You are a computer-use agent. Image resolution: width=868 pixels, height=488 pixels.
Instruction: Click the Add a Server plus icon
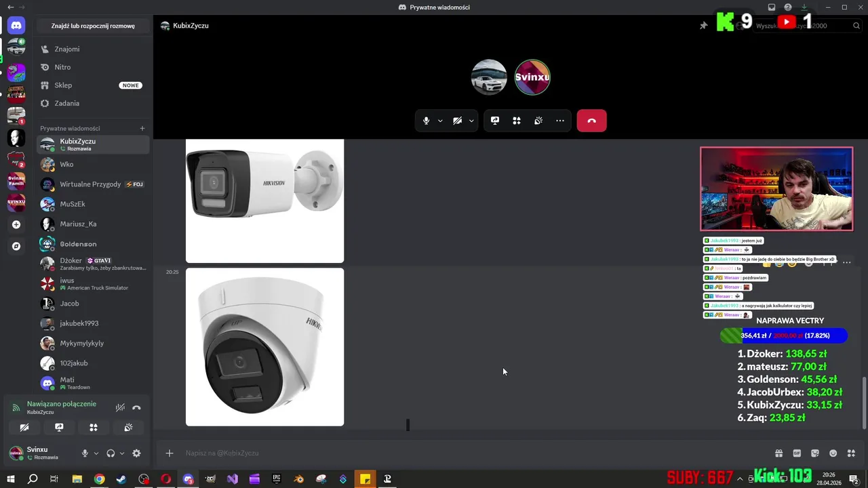pos(16,224)
